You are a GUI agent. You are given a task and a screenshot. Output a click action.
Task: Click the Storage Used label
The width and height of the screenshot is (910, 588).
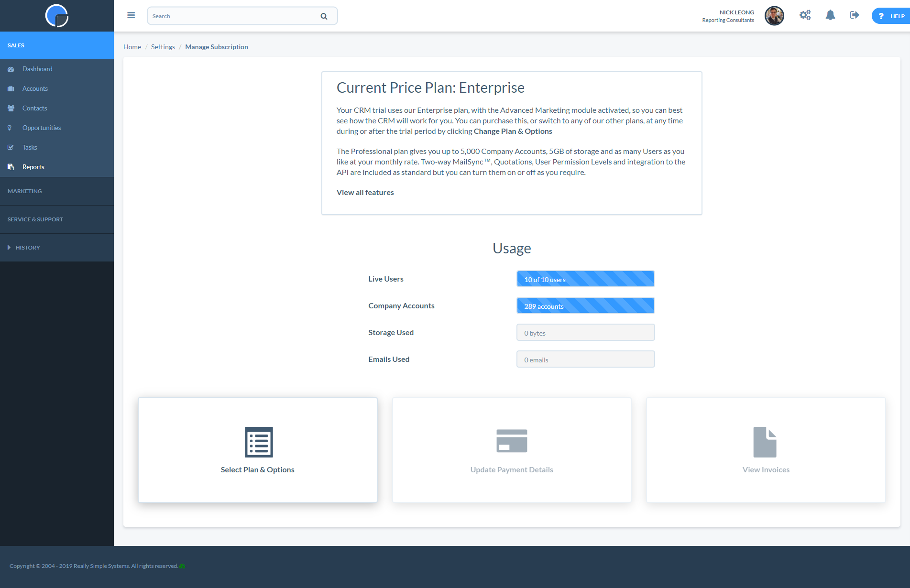[391, 333]
